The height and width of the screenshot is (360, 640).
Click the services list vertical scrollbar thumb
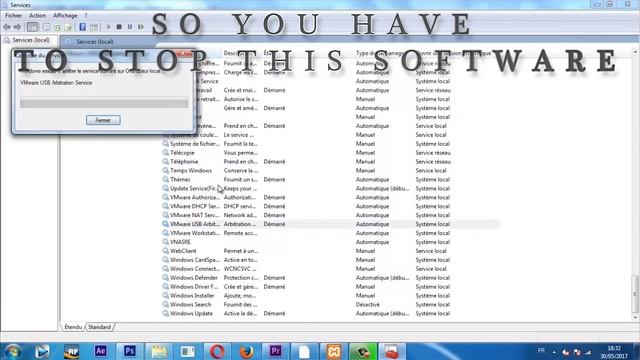coord(636,293)
